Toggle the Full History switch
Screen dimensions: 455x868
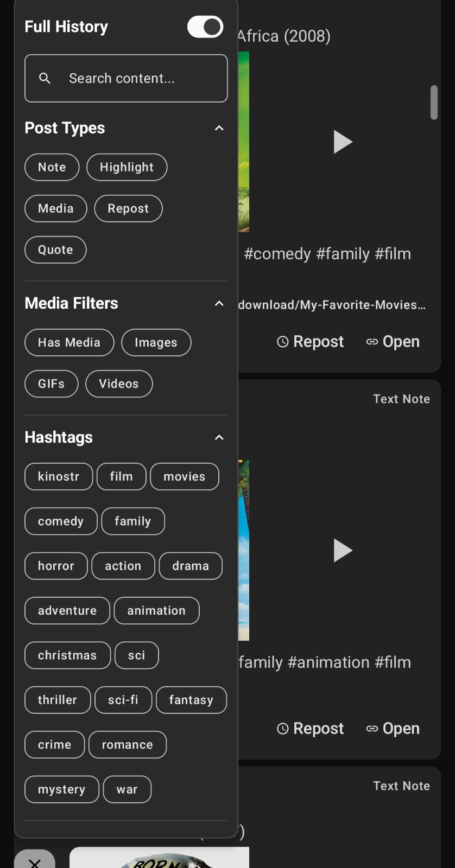point(205,27)
